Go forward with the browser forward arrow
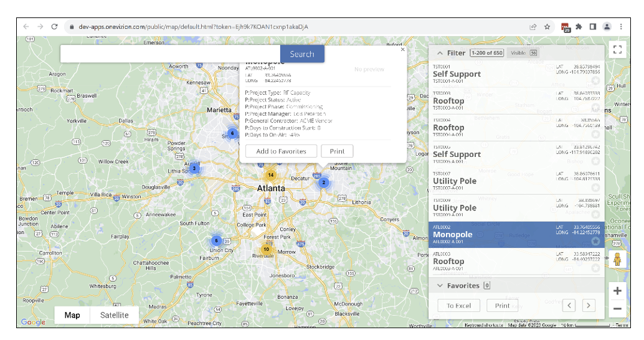The image size is (644, 340). (x=40, y=27)
